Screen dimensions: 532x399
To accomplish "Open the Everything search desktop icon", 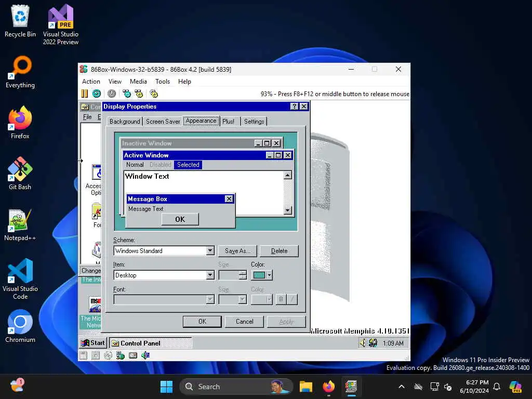I will click(20, 72).
